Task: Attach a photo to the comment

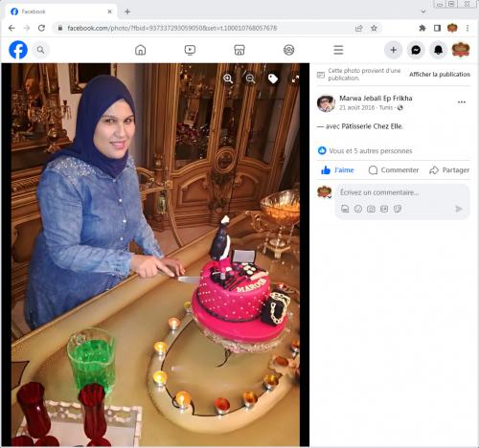Action: coord(371,209)
